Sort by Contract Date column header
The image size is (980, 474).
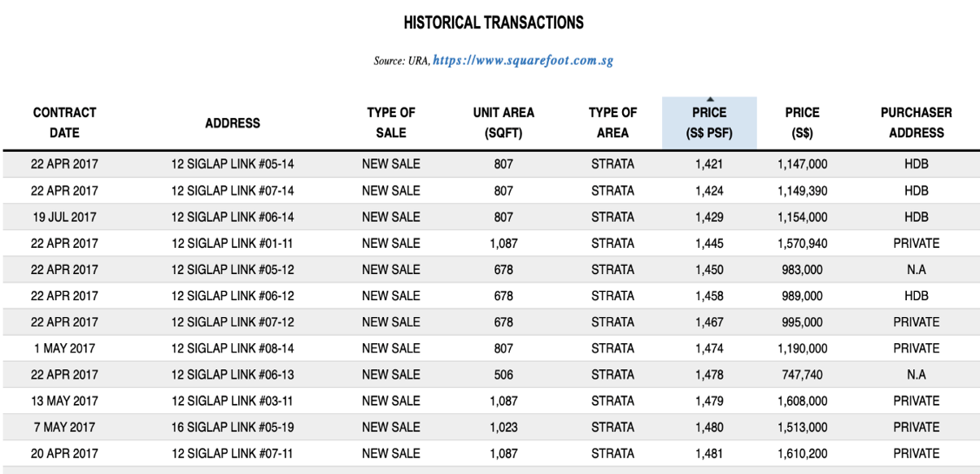point(64,123)
